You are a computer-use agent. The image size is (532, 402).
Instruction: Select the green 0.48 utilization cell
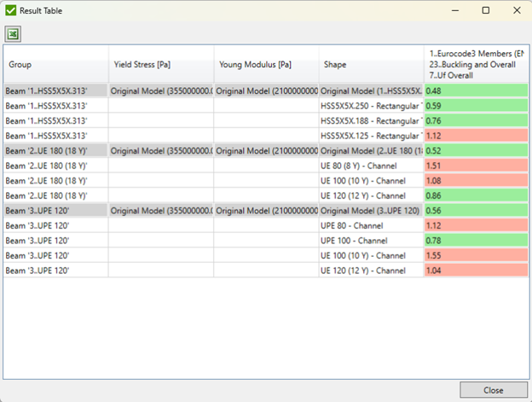pyautogui.click(x=474, y=90)
